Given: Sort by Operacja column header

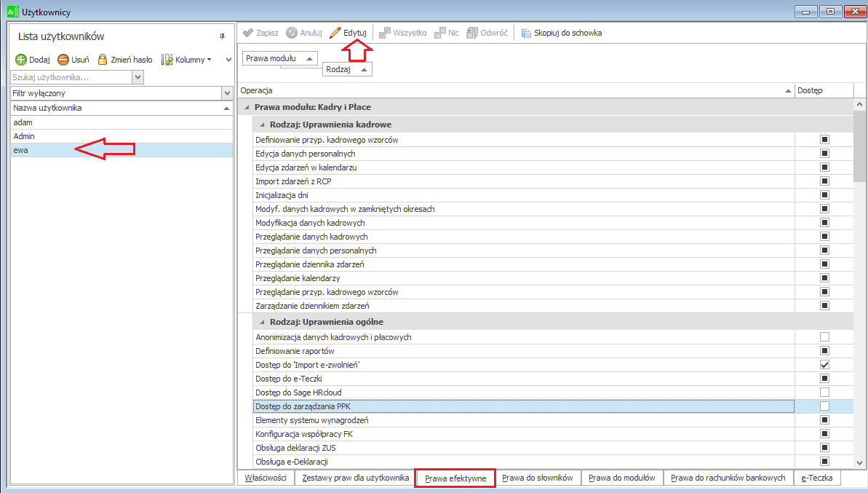Looking at the screenshot, I should click(516, 90).
